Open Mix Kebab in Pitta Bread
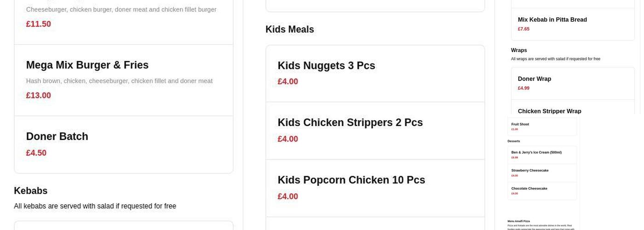644x230 pixels. (x=552, y=20)
